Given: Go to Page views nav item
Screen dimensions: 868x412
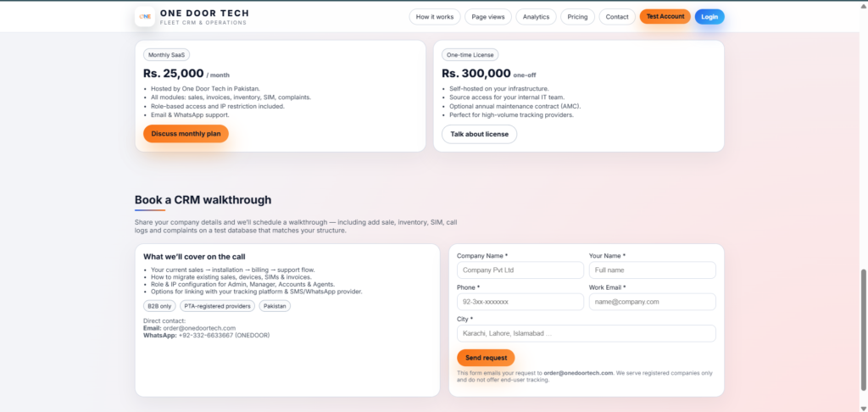Looking at the screenshot, I should pos(488,17).
